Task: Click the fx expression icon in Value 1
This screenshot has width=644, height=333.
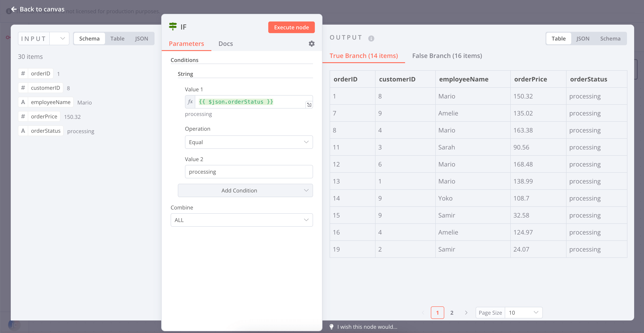Action: 190,102
